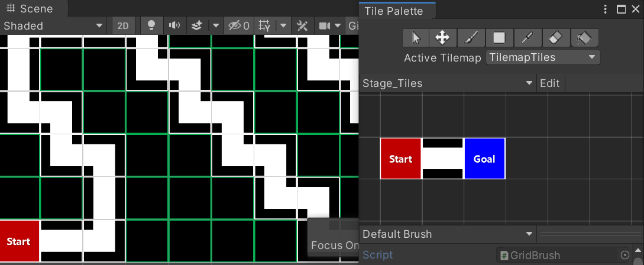Open the Shaded draw mode dropdown
Image resolution: width=644 pixels, height=265 pixels.
[x=53, y=25]
